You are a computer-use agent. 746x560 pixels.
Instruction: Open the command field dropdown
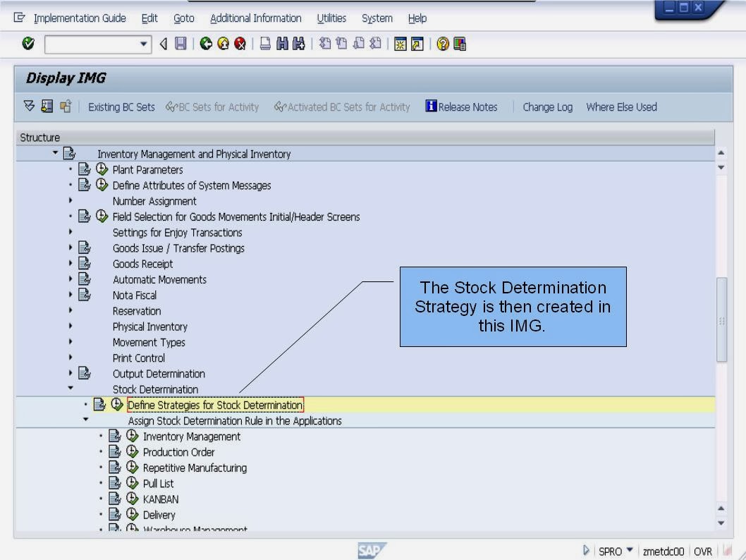point(145,44)
